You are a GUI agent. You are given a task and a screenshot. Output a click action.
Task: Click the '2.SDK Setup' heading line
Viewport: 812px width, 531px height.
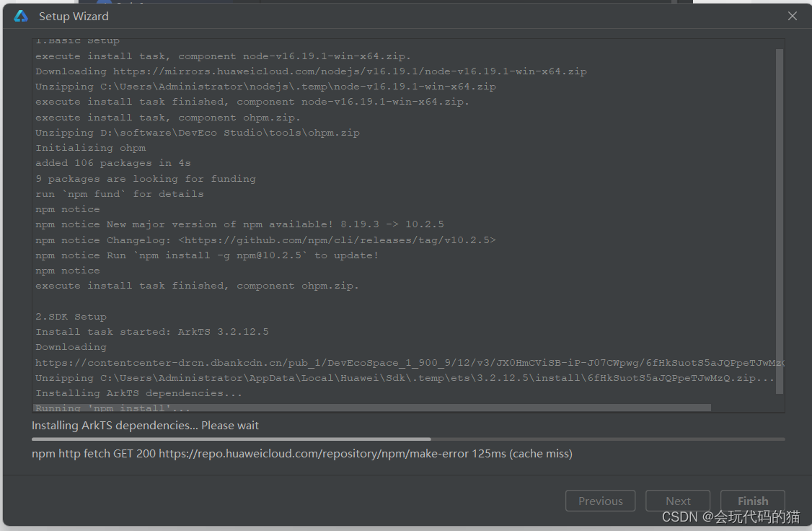[x=71, y=317]
